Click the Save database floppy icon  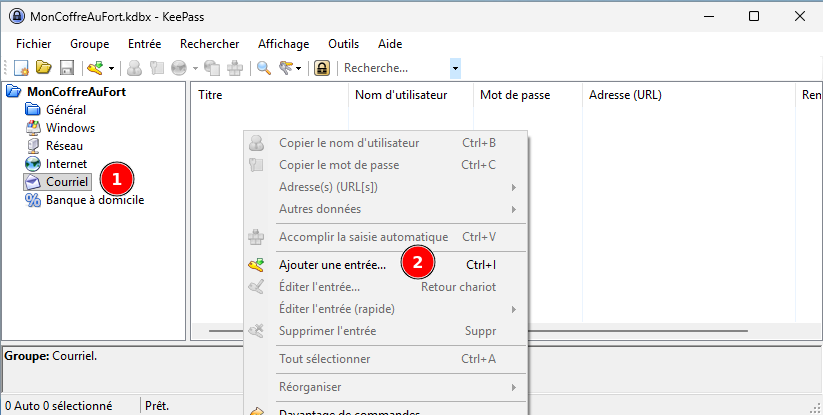click(67, 68)
